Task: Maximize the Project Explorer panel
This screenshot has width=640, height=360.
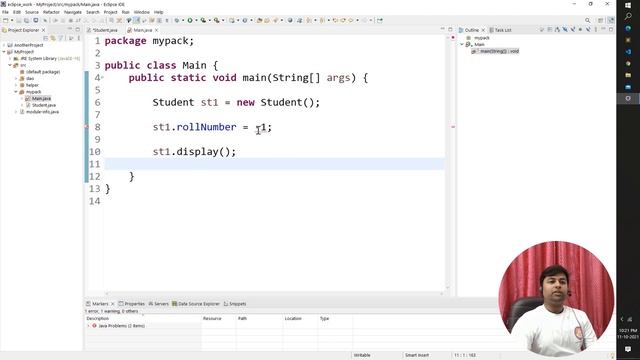Action: [x=78, y=29]
